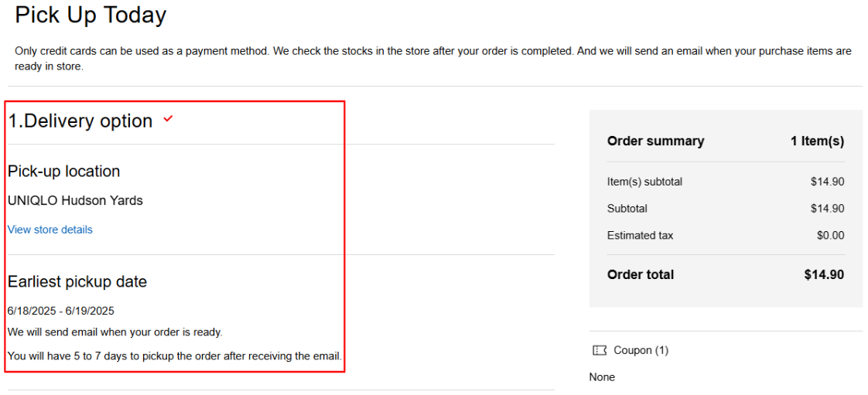Select the 1.Delivery option heading
The height and width of the screenshot is (395, 868).
pos(80,121)
